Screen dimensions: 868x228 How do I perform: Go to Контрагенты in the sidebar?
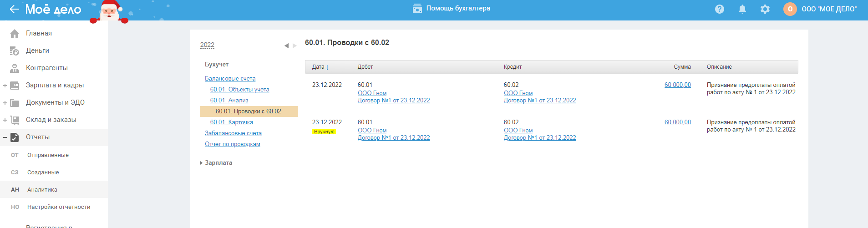point(46,68)
